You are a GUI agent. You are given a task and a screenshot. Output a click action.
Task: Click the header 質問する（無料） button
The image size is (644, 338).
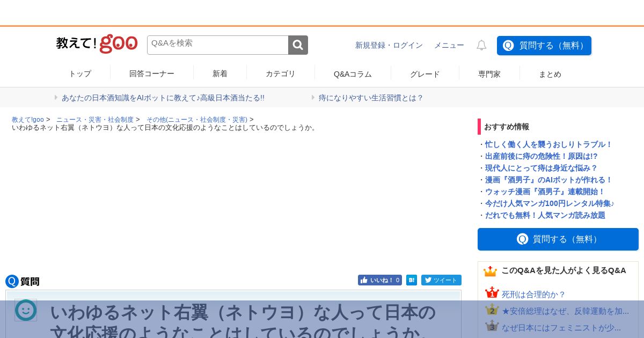click(544, 46)
